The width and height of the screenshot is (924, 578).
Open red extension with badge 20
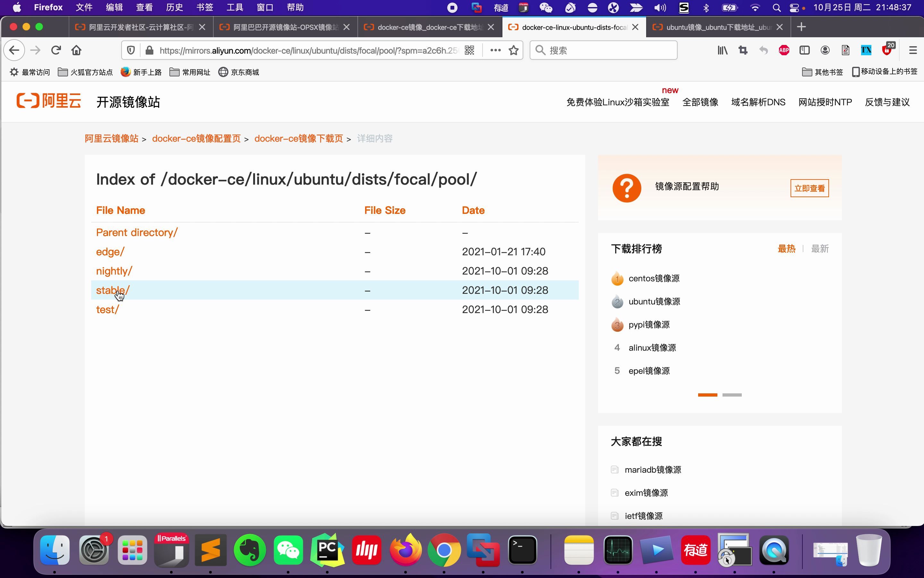(887, 49)
